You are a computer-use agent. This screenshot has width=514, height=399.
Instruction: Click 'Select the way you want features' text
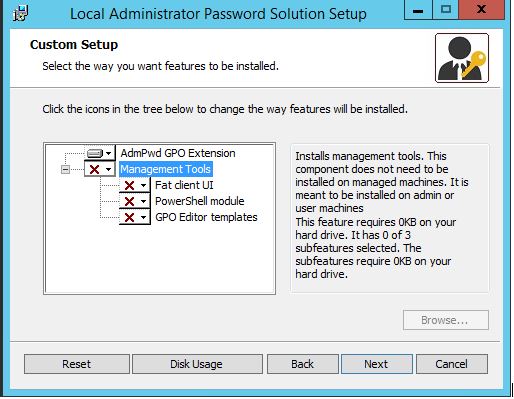(160, 66)
